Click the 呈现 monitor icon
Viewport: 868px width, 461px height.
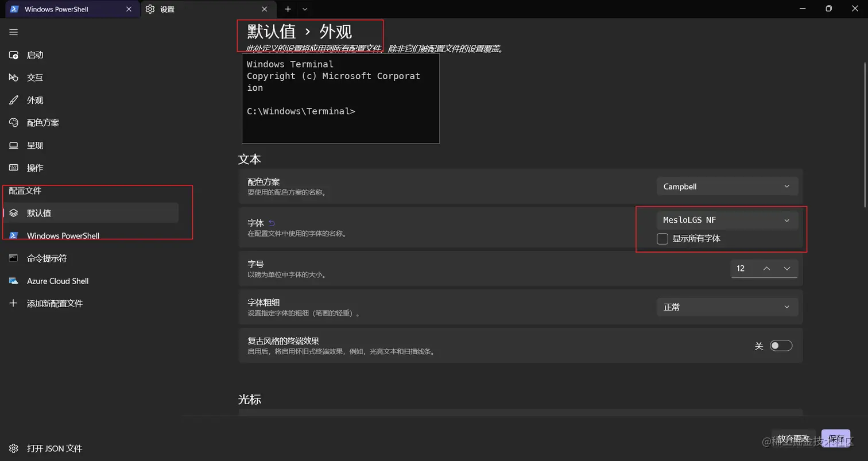(14, 145)
